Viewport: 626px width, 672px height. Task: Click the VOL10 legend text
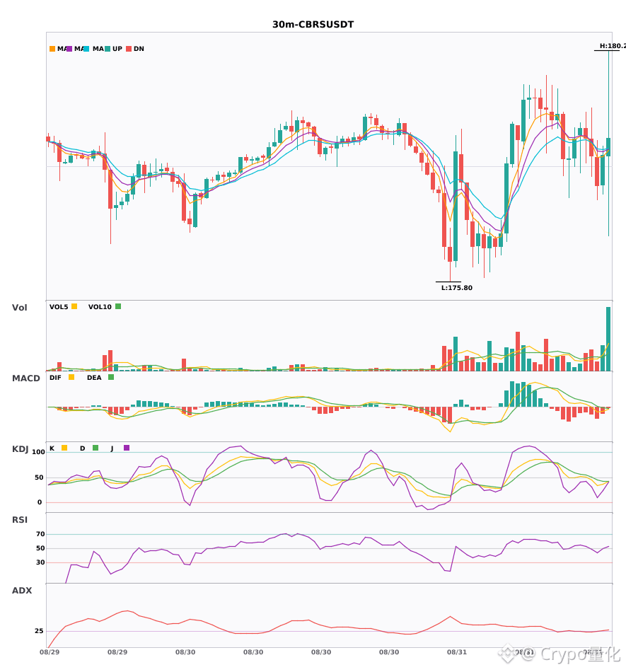(x=100, y=307)
